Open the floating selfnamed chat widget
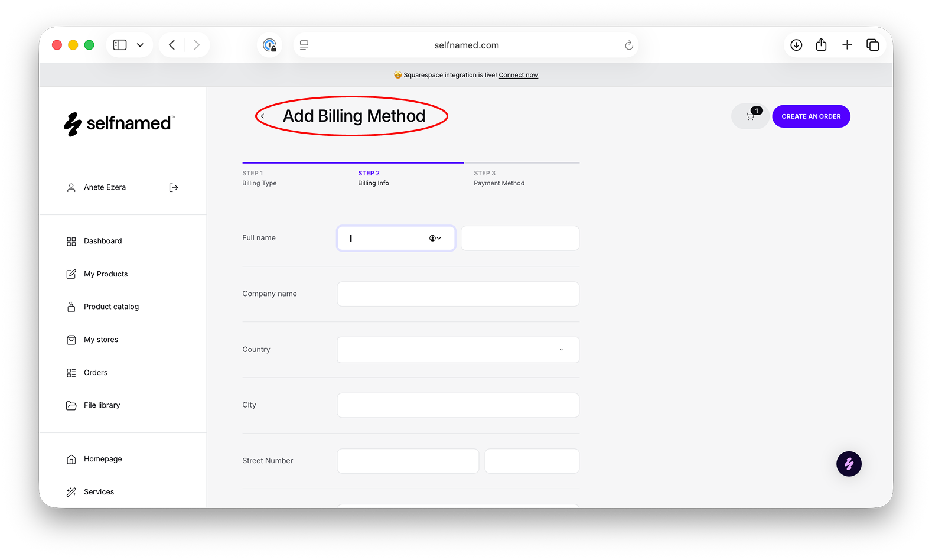Image resolution: width=932 pixels, height=560 pixels. 849,464
